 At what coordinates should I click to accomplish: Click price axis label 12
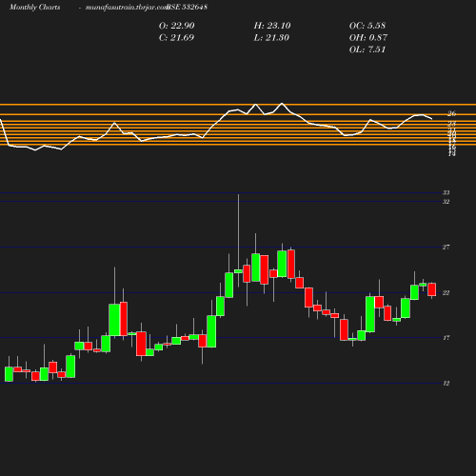(446, 383)
